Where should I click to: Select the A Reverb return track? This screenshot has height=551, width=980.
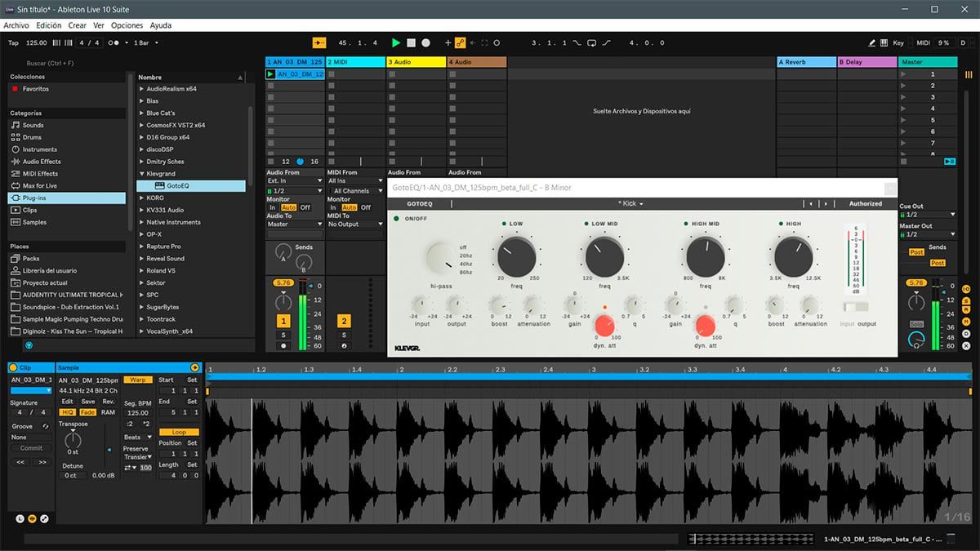(806, 61)
